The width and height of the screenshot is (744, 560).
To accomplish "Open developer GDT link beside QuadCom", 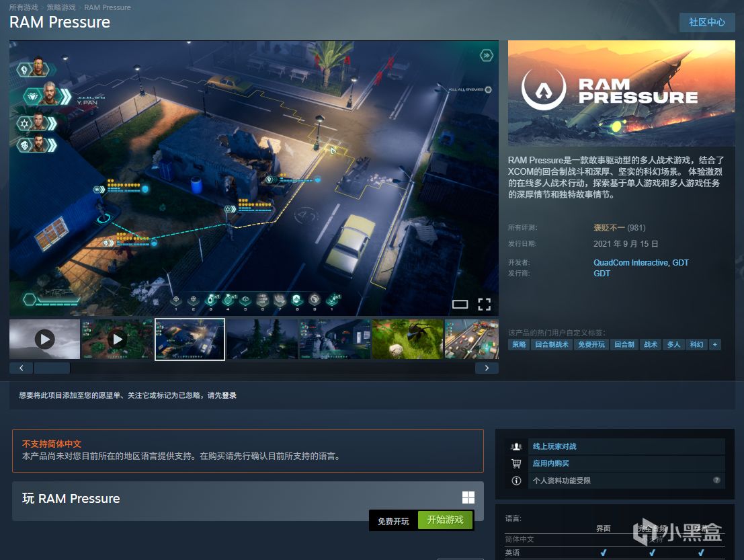I will click(680, 262).
